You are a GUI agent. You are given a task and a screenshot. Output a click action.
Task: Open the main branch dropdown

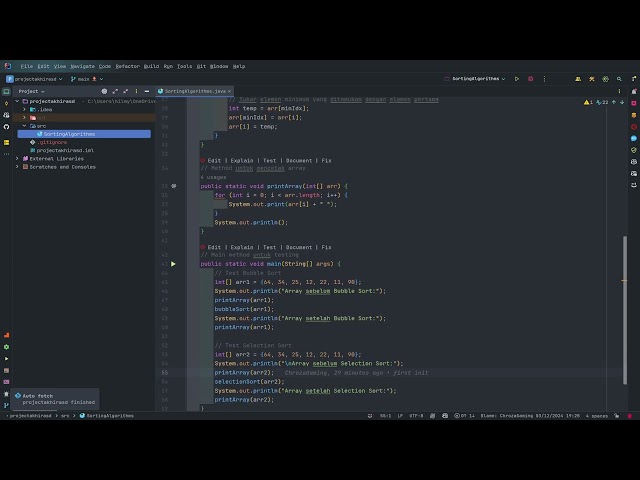coord(87,79)
